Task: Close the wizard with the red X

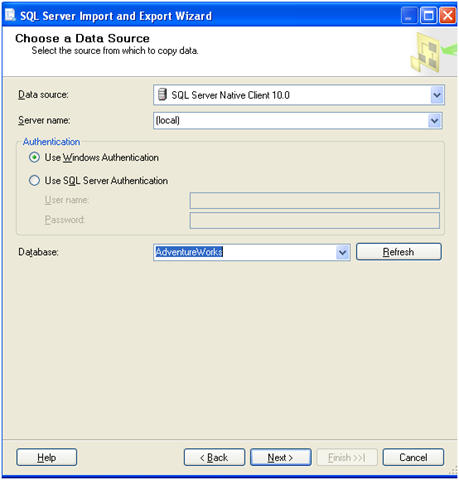Action: (448, 15)
